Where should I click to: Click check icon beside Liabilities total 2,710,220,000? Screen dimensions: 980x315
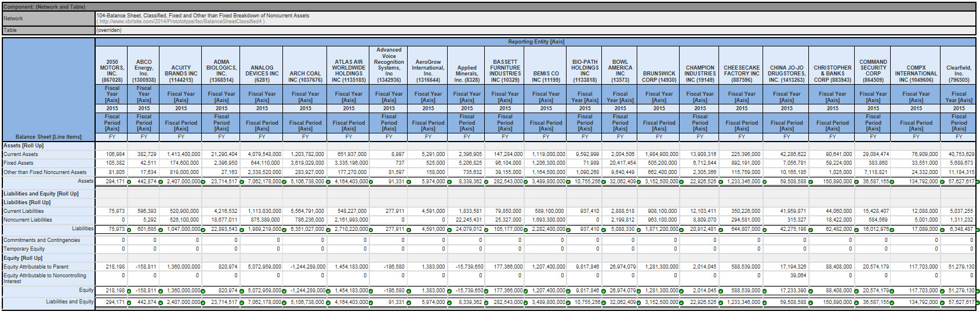(x=370, y=230)
